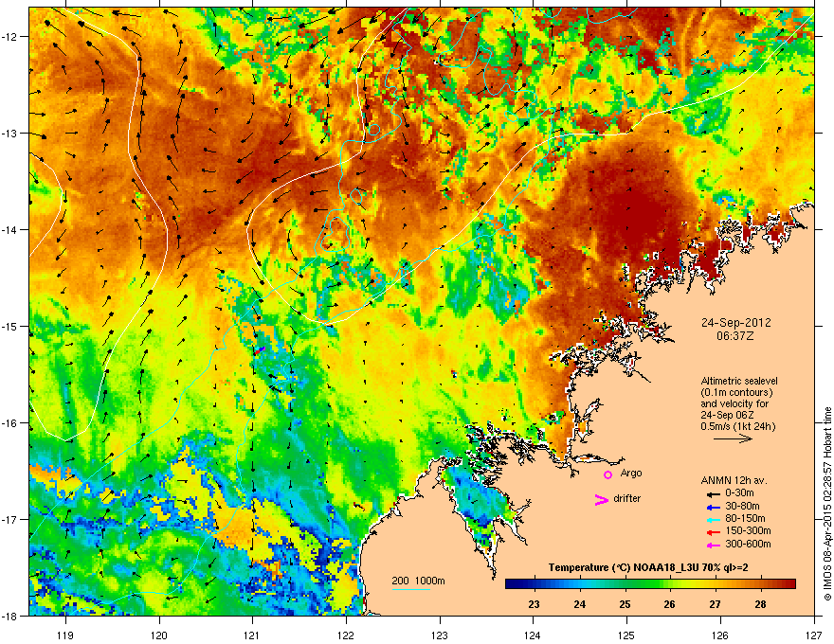The height and width of the screenshot is (644, 834).
Task: Click the '30-80m' depth label
Action: tap(742, 506)
